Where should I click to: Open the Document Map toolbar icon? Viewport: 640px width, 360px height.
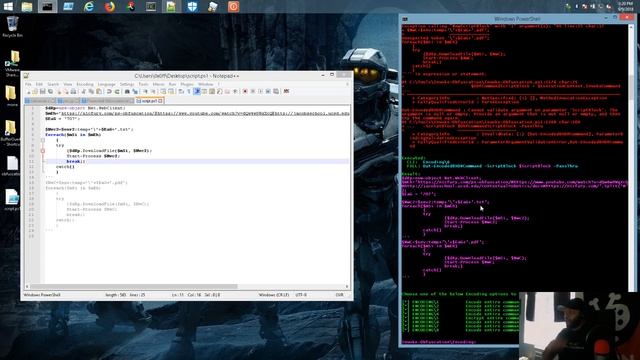[212, 91]
